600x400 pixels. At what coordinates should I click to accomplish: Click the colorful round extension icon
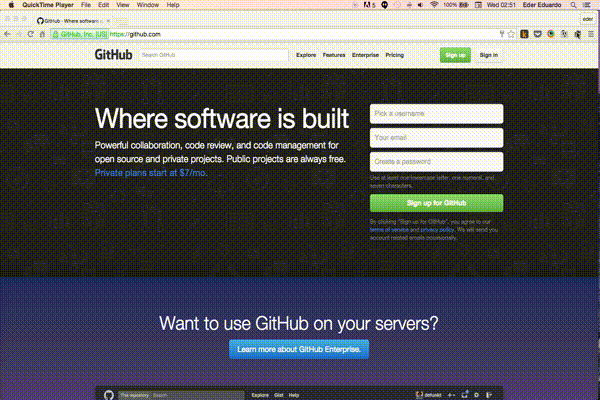(x=551, y=34)
